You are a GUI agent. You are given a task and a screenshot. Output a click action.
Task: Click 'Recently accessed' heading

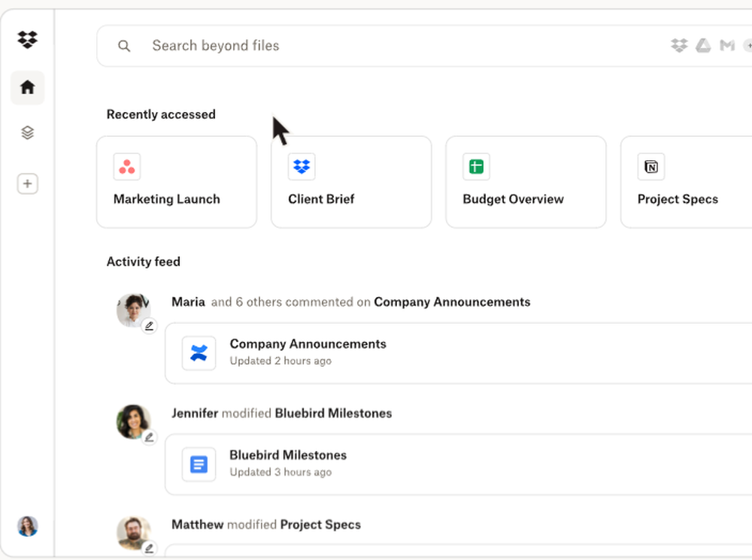[x=161, y=114]
